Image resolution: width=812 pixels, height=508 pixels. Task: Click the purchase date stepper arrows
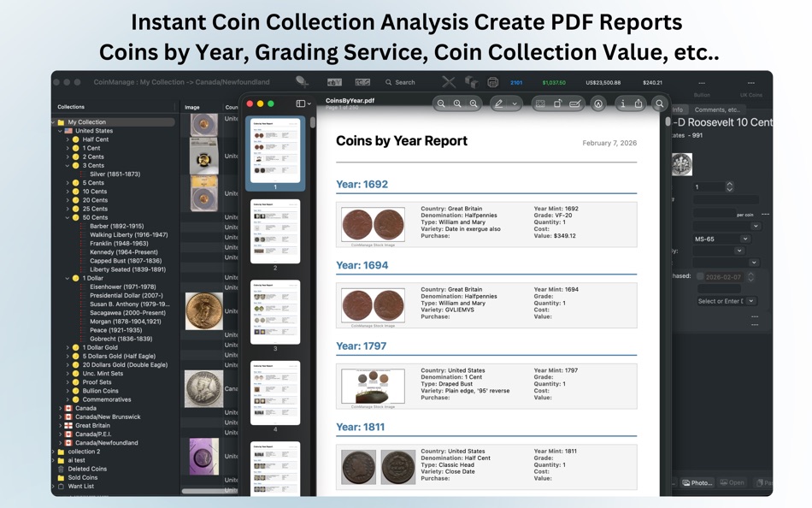click(750, 277)
